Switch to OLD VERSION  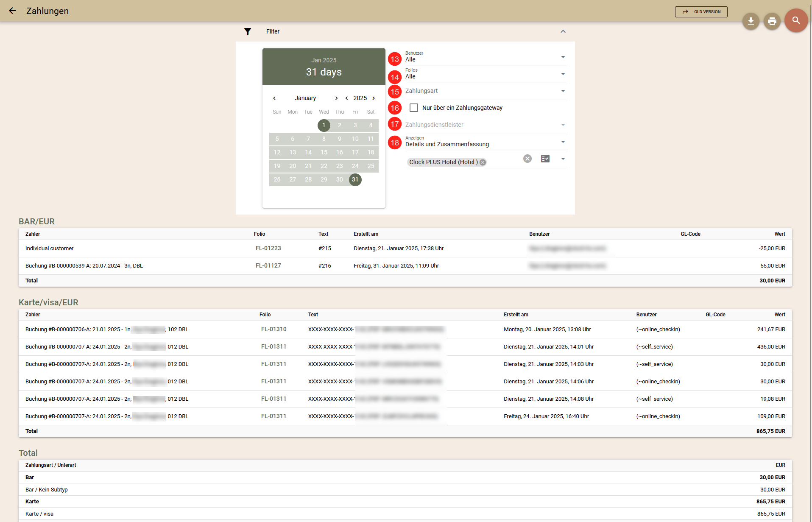coord(701,12)
